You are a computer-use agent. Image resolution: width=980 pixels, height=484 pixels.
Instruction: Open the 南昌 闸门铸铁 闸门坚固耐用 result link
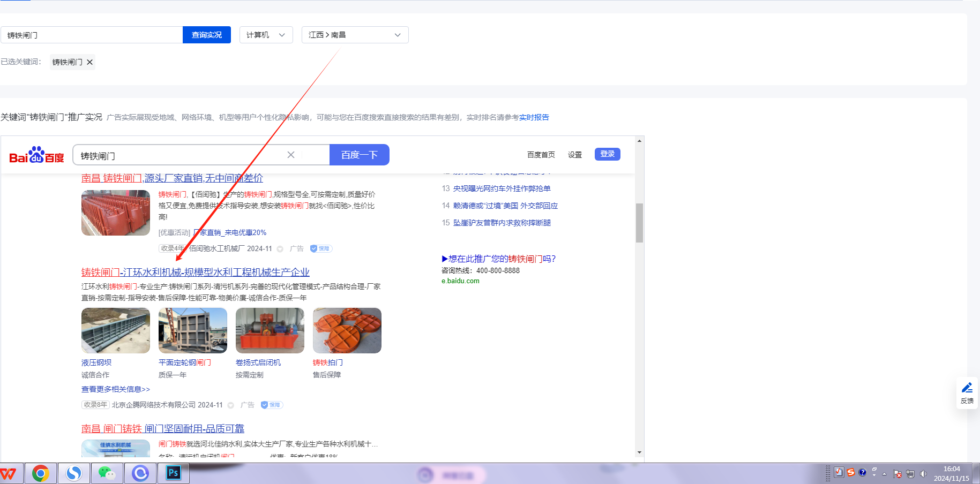[x=163, y=429]
